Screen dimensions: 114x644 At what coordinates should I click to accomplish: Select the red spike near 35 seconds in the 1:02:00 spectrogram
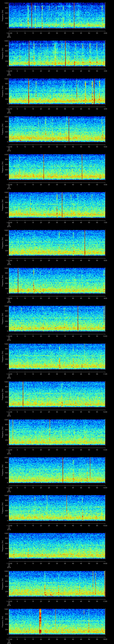(x=65, y=53)
